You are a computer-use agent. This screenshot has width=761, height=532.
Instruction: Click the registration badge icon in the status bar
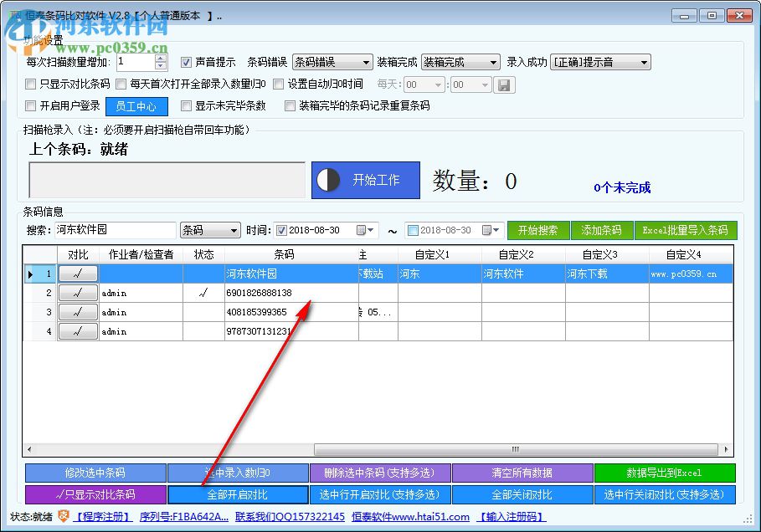point(64,516)
